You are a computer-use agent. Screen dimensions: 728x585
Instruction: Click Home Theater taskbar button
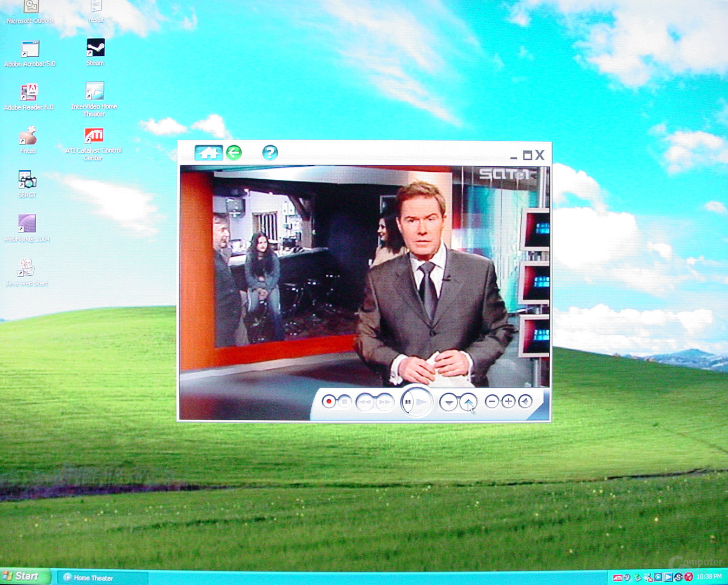(102, 577)
